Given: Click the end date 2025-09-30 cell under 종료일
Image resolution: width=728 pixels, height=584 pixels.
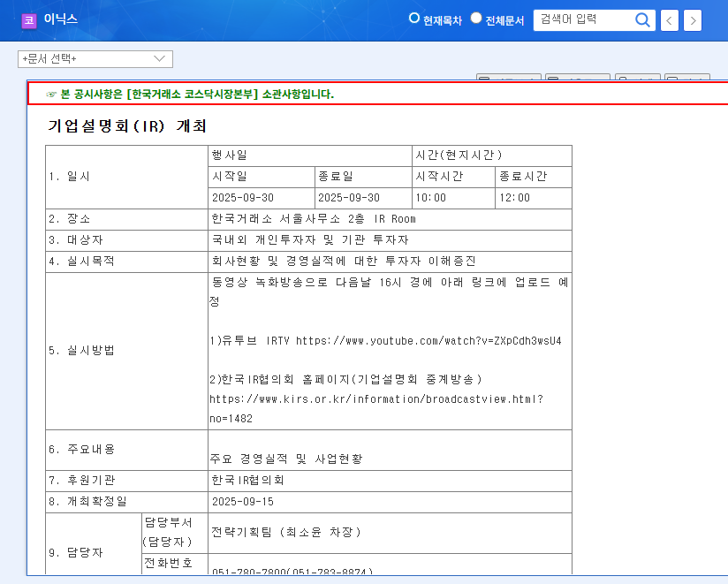Looking at the screenshot, I should tap(363, 198).
